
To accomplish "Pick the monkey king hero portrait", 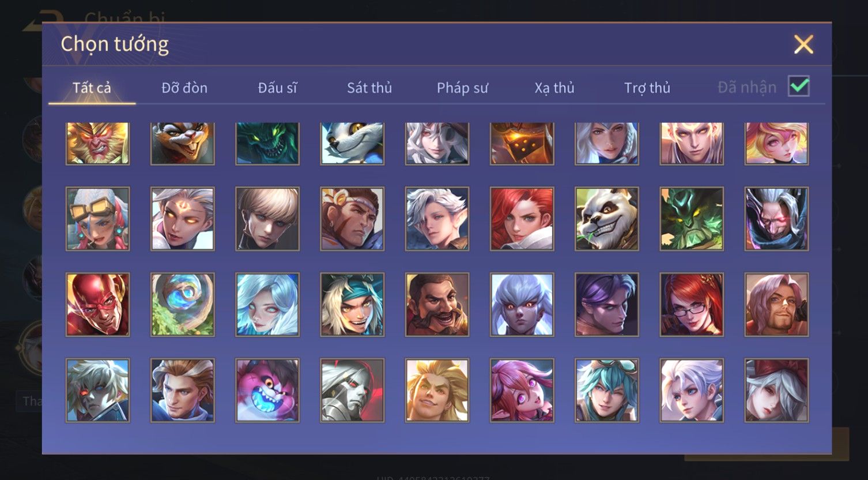I will tap(97, 144).
